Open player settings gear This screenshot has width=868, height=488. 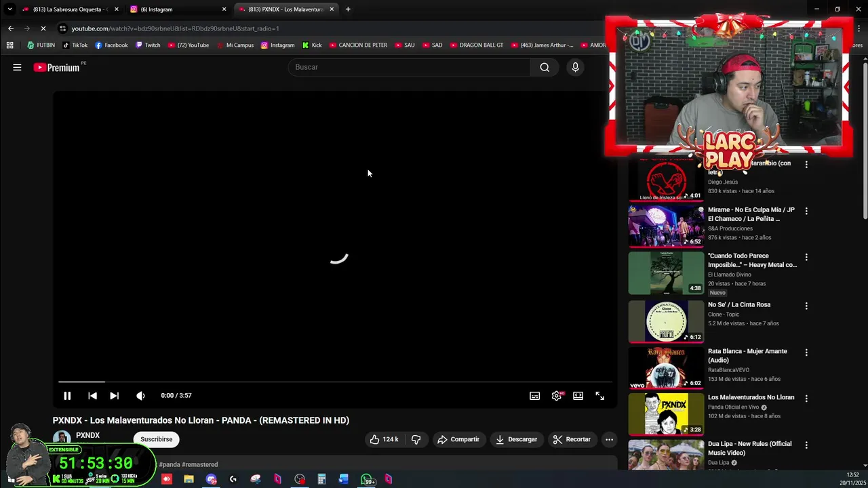[x=557, y=396]
